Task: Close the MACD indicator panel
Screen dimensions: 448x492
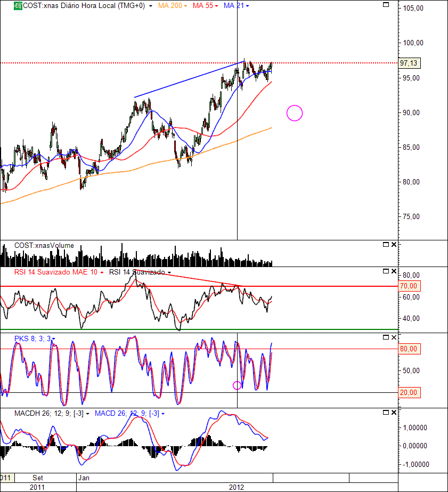Action: [394, 412]
